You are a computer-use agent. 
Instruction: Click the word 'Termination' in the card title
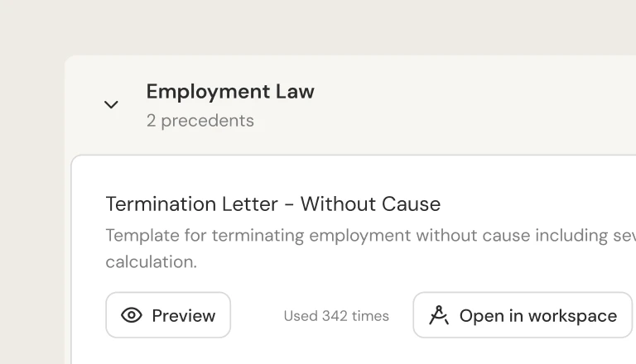[x=160, y=204]
